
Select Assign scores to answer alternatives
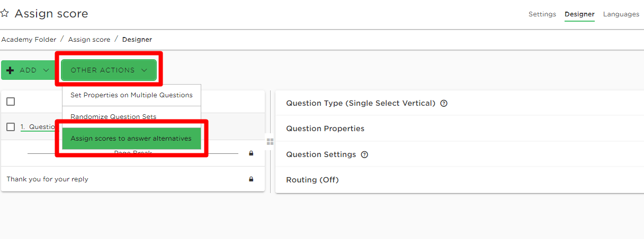(131, 139)
